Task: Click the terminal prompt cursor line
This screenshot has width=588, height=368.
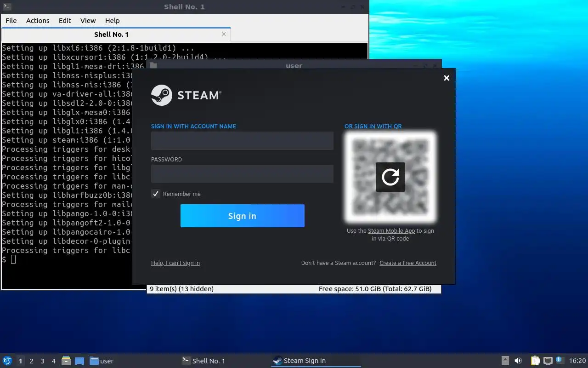Action: [x=9, y=259]
